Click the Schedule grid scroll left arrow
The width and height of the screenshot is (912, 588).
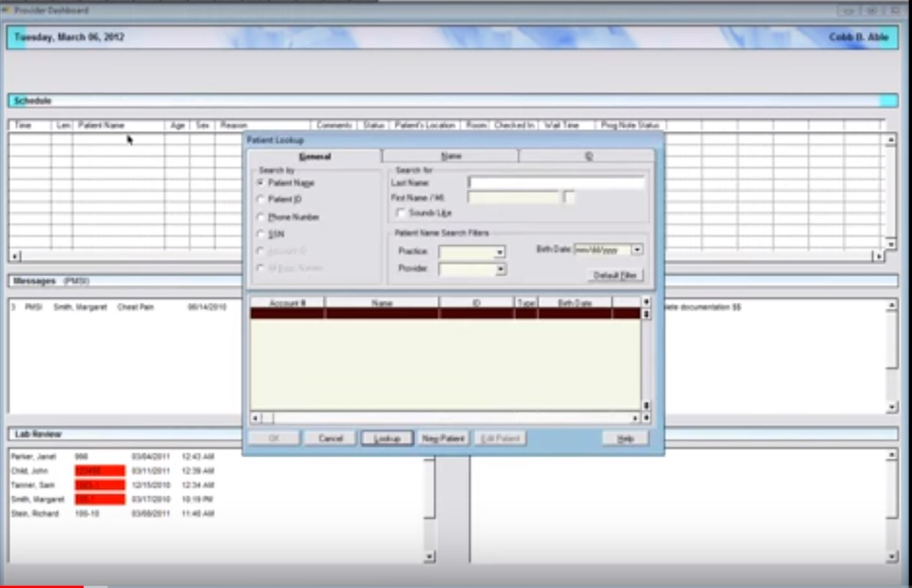16,256
